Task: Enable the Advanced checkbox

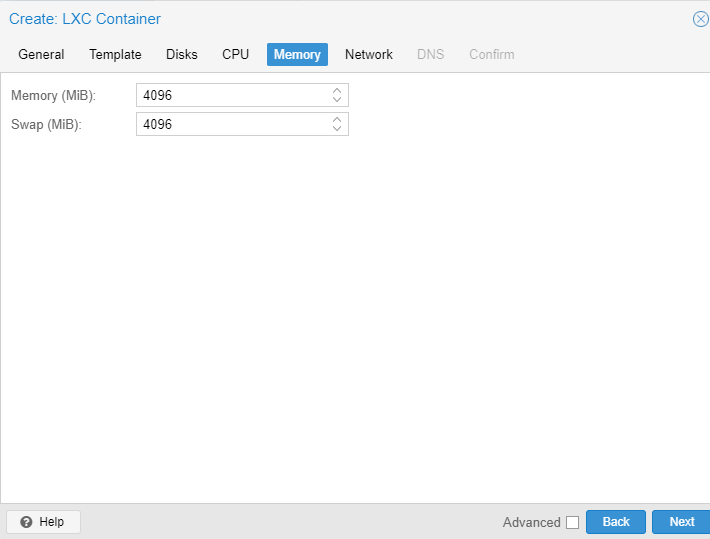Action: tap(572, 522)
